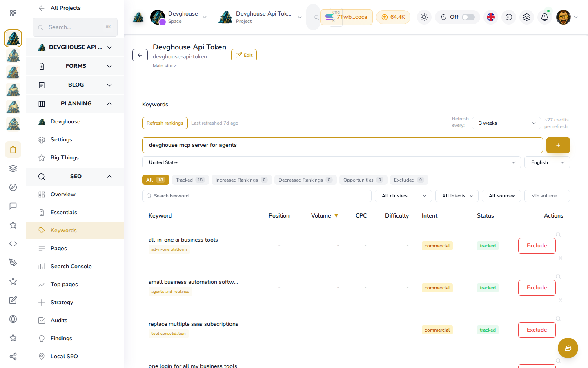Image resolution: width=588 pixels, height=368 pixels.
Task: Open the Main site link
Action: click(165, 66)
